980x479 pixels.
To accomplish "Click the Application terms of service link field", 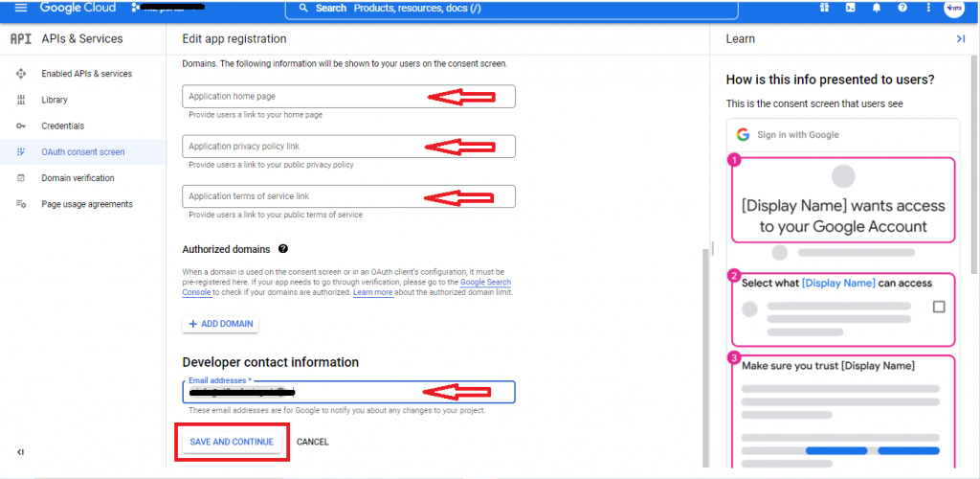I will (348, 196).
